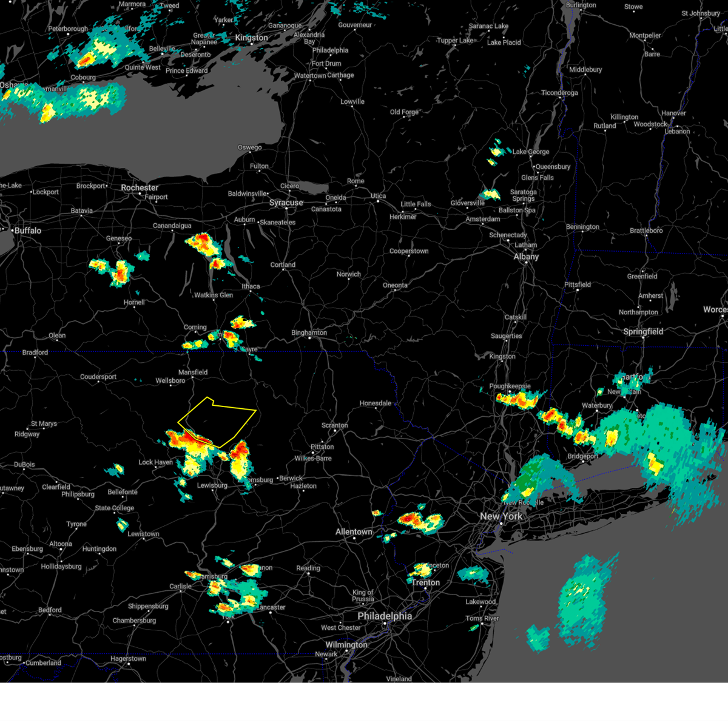Select the Cortland label
This screenshot has width=728, height=728.
click(283, 265)
